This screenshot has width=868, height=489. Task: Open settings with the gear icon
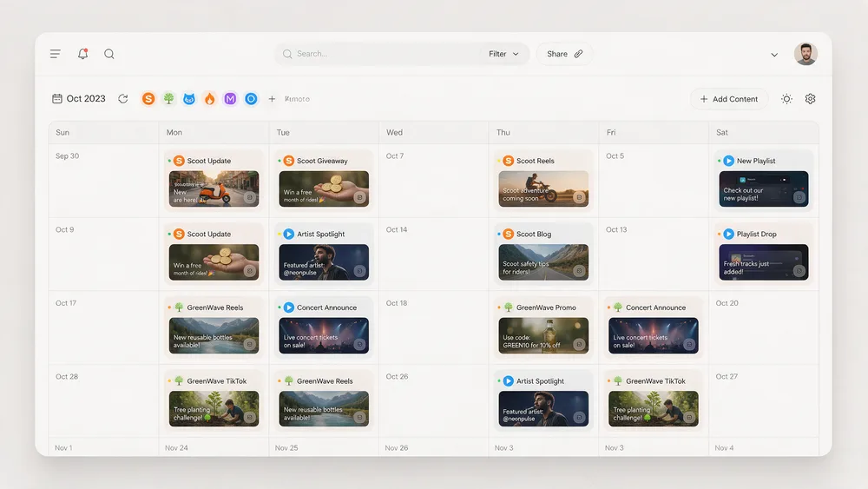click(x=811, y=98)
